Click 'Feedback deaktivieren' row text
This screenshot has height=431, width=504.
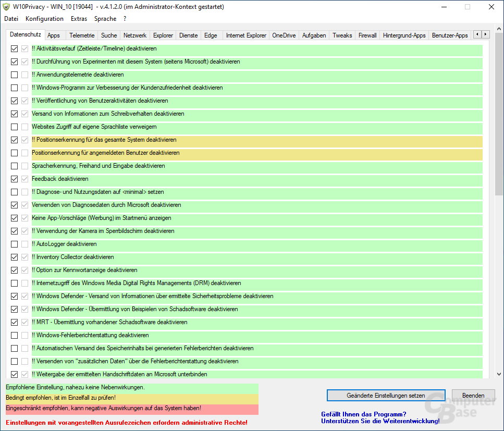(x=60, y=179)
